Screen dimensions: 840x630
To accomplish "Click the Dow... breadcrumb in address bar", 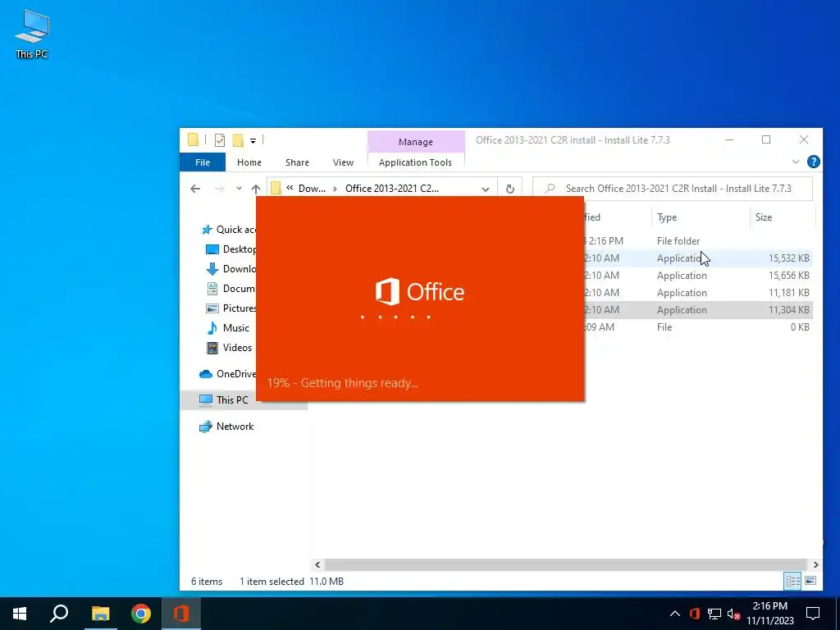I will coord(312,189).
